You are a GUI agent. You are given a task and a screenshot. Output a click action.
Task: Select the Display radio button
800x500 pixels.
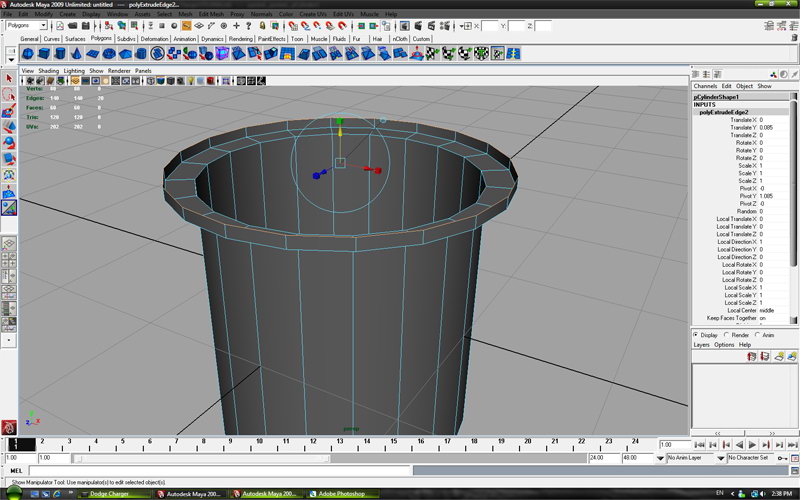[697, 335]
